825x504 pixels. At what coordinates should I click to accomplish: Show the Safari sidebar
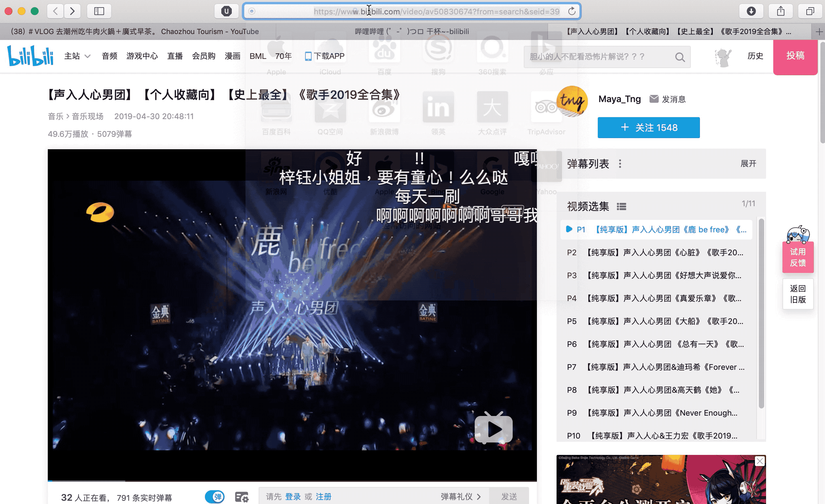[99, 11]
